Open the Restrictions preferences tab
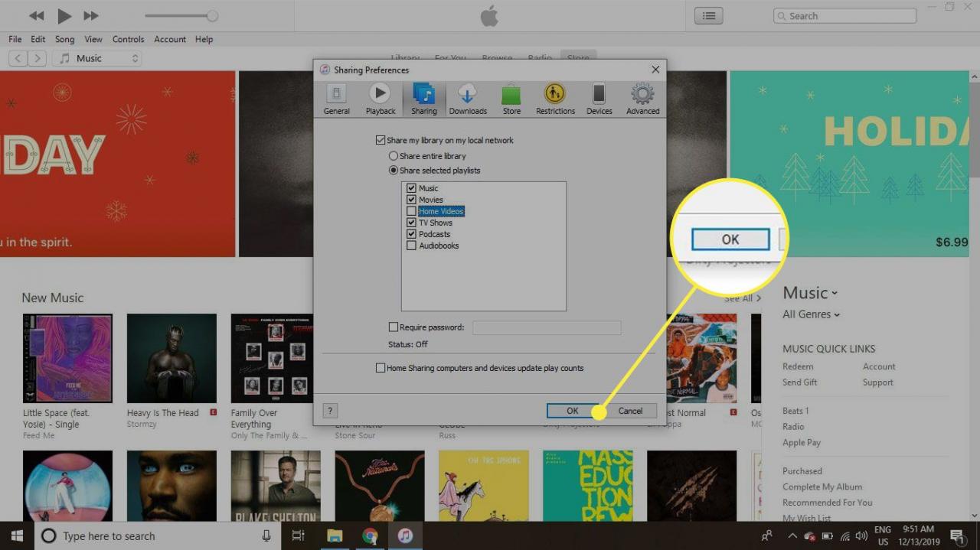The height and width of the screenshot is (550, 980). pyautogui.click(x=555, y=99)
